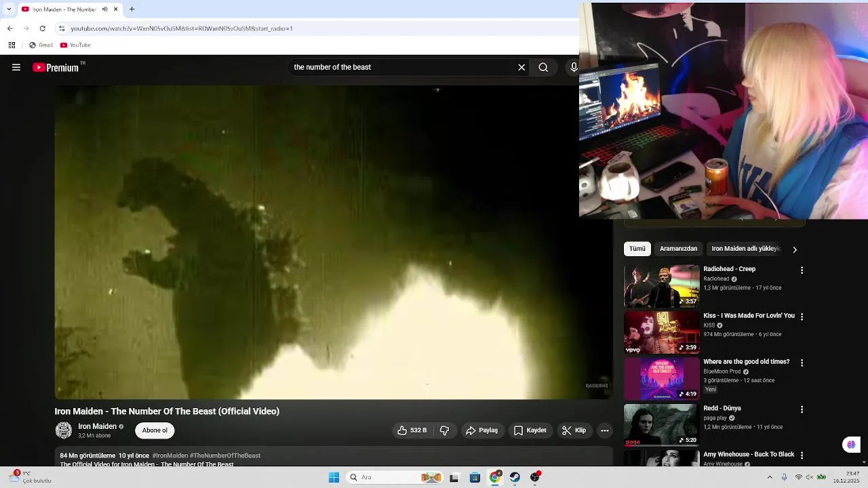Open Where are the good old times thumbnail

pyautogui.click(x=661, y=379)
